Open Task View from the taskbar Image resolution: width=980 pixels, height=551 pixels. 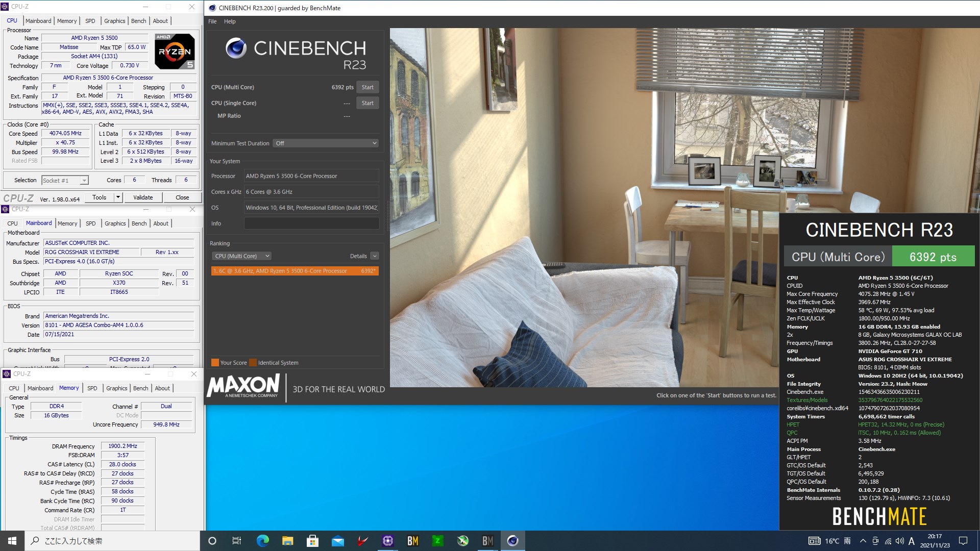coord(237,541)
